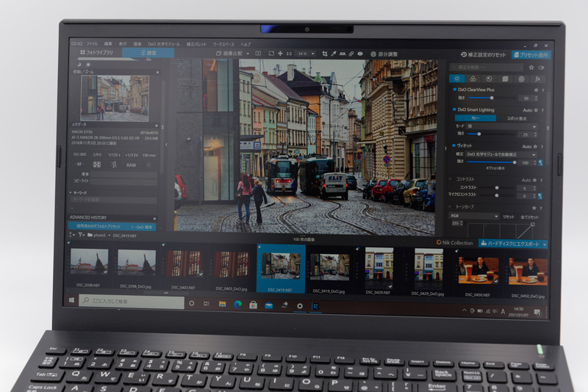Open the Vignette 補正 dropdown
Viewport: 588px width, 392px height.
(x=501, y=154)
